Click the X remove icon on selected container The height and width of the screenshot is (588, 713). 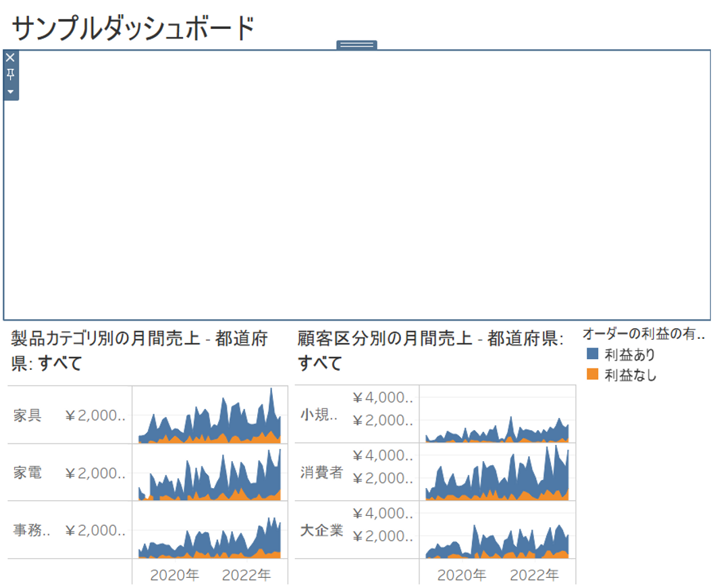tap(10, 58)
